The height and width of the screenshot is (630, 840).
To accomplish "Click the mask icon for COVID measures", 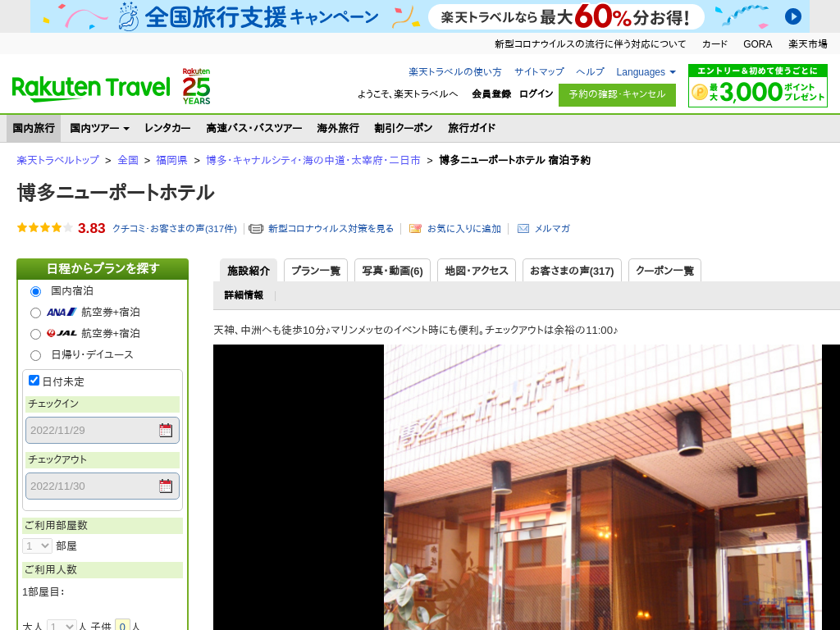I will (x=256, y=229).
